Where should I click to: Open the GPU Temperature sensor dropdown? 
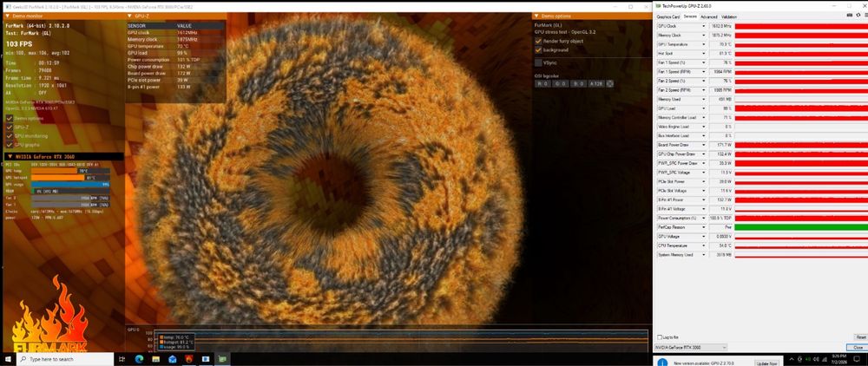704,44
